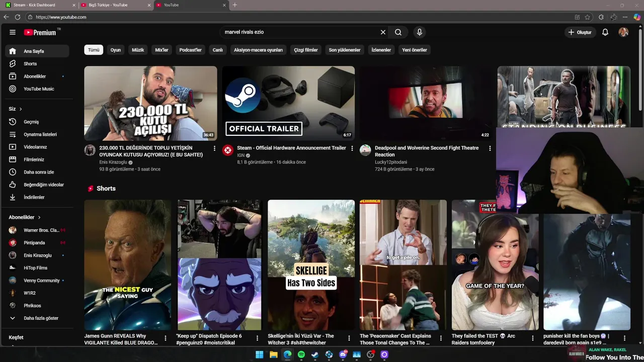The height and width of the screenshot is (362, 644).
Task: Open options for the 230.000 TL video
Action: pos(214,148)
